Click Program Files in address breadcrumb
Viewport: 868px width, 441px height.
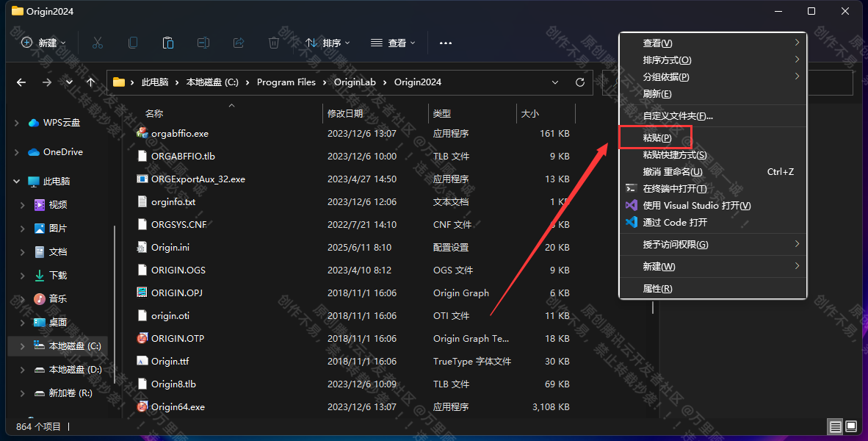pyautogui.click(x=286, y=82)
